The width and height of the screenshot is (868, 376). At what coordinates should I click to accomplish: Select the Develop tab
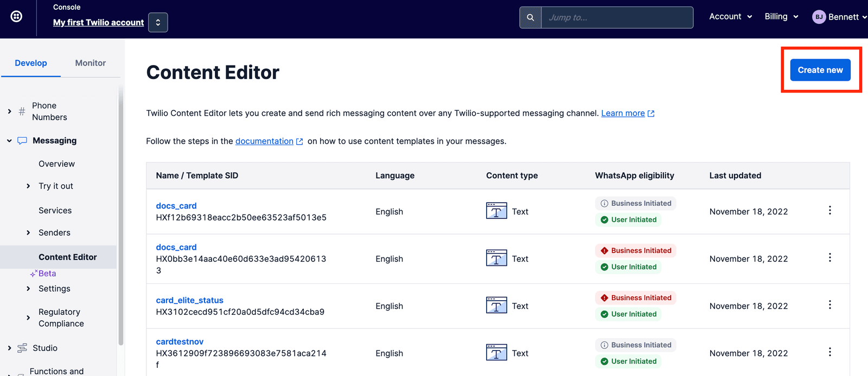tap(31, 63)
